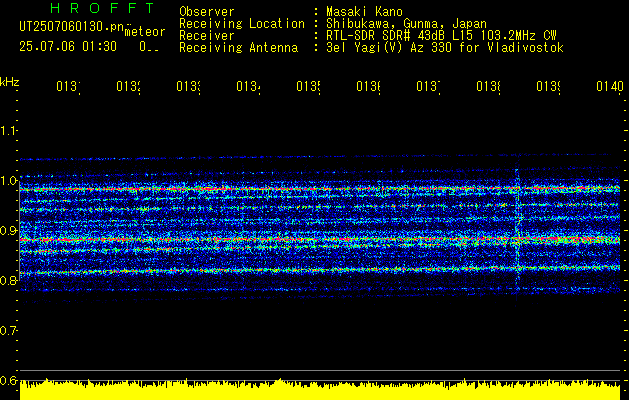Screen dimensions: 629x400
Task: Click the 'Receiving Antenna' label
Action: coord(238,48)
